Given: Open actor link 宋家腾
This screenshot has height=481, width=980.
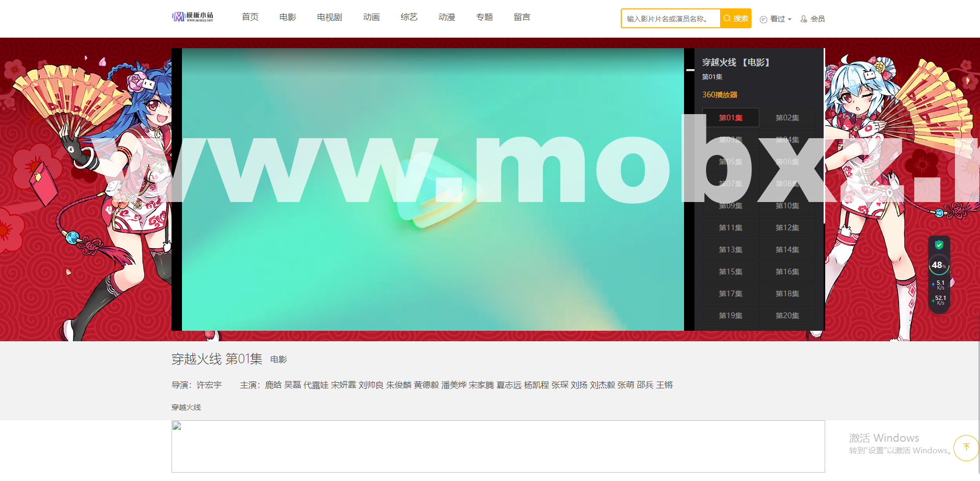Looking at the screenshot, I should [x=481, y=385].
